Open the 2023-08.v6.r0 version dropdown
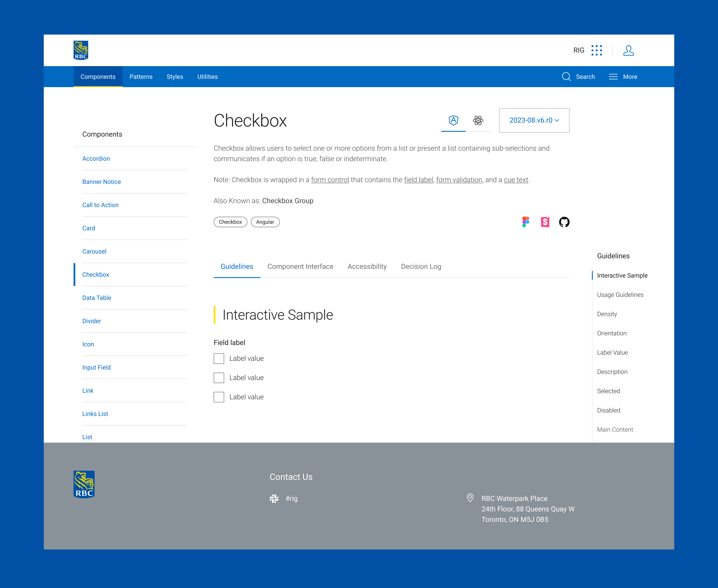718x588 pixels. pos(534,120)
